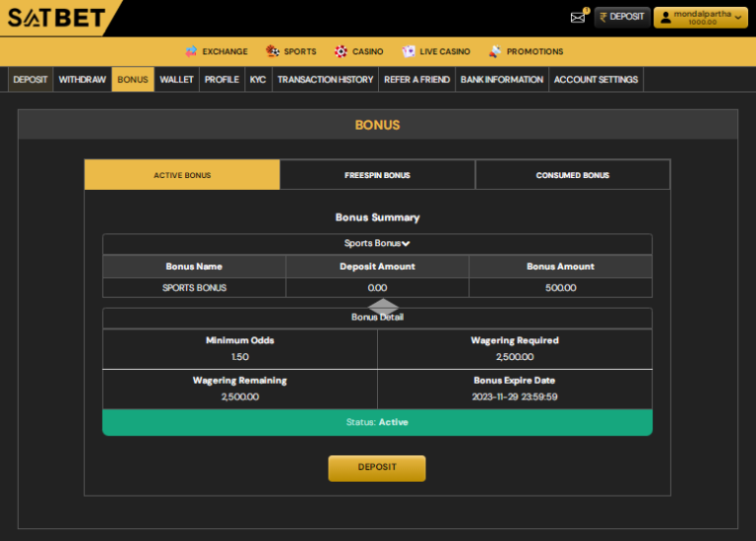756x541 pixels.
Task: Click the Live Casino icon
Action: [409, 51]
